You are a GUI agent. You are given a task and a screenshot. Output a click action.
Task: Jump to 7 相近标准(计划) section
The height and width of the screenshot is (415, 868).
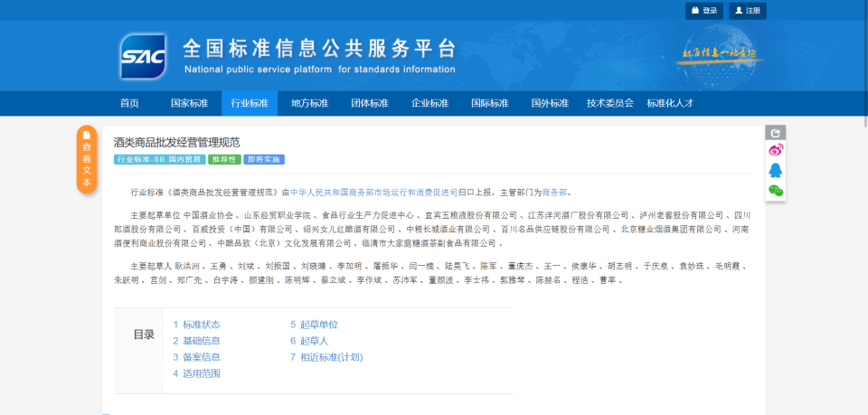pyautogui.click(x=326, y=357)
